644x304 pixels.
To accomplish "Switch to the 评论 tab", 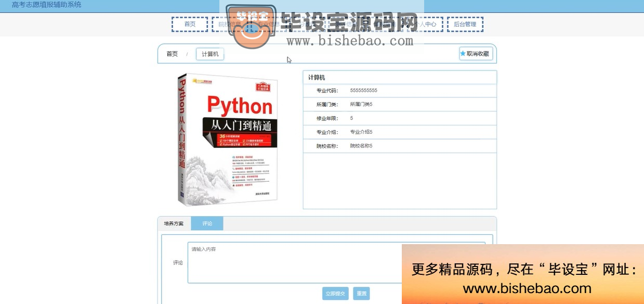I will [207, 223].
